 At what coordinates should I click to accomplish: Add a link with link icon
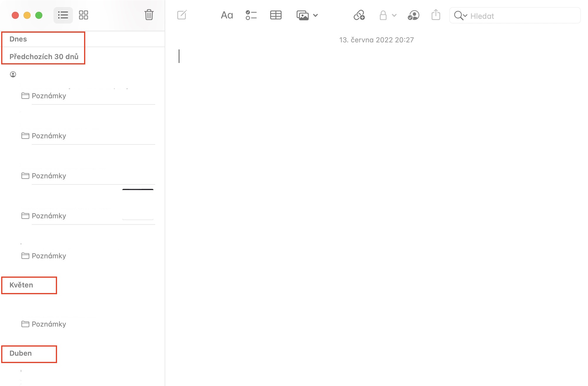click(x=359, y=15)
